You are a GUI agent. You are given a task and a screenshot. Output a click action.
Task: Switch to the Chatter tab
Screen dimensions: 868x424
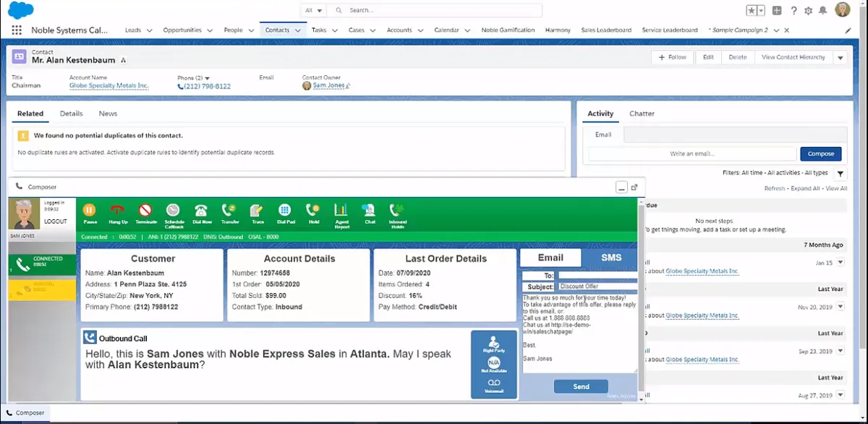[x=642, y=114]
